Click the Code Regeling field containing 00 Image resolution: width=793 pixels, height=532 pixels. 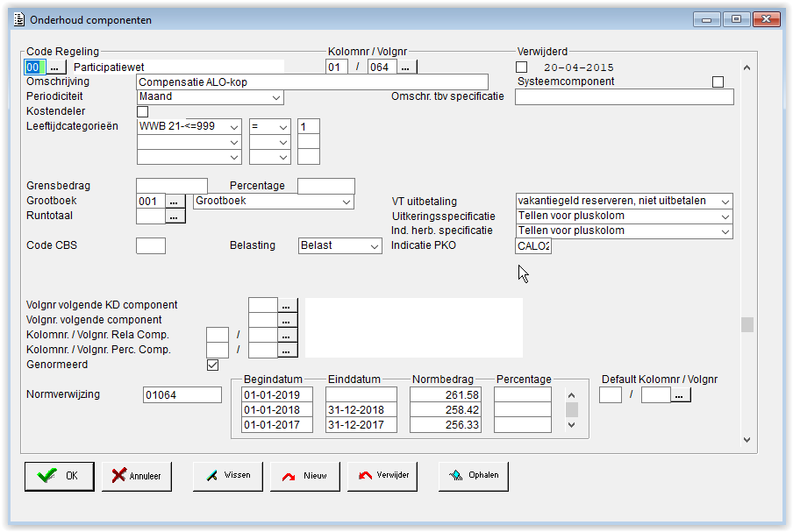tap(35, 67)
